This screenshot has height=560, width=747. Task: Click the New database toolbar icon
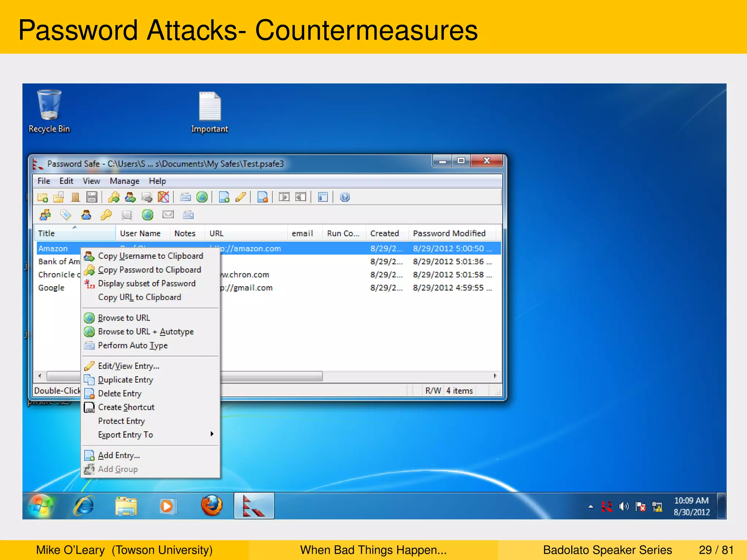tap(43, 197)
